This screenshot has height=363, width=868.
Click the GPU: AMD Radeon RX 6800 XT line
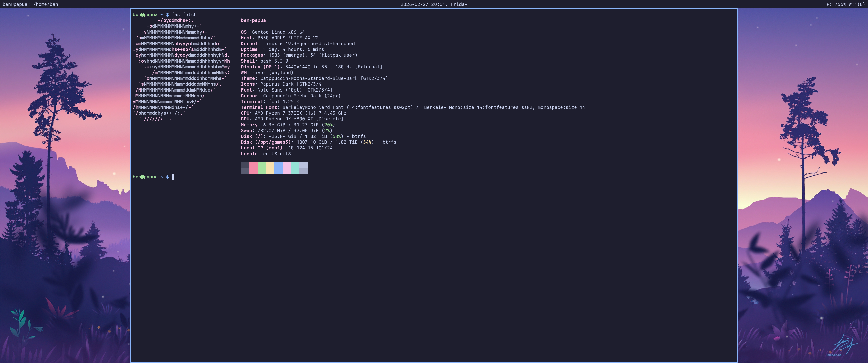(x=292, y=119)
